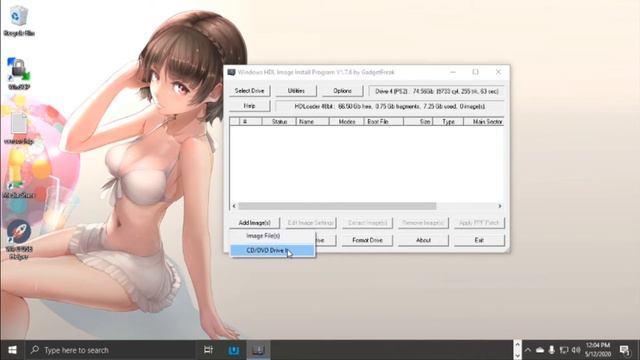Click the Drive 4 (PS2) info field
This screenshot has width=640, height=360.
436,91
